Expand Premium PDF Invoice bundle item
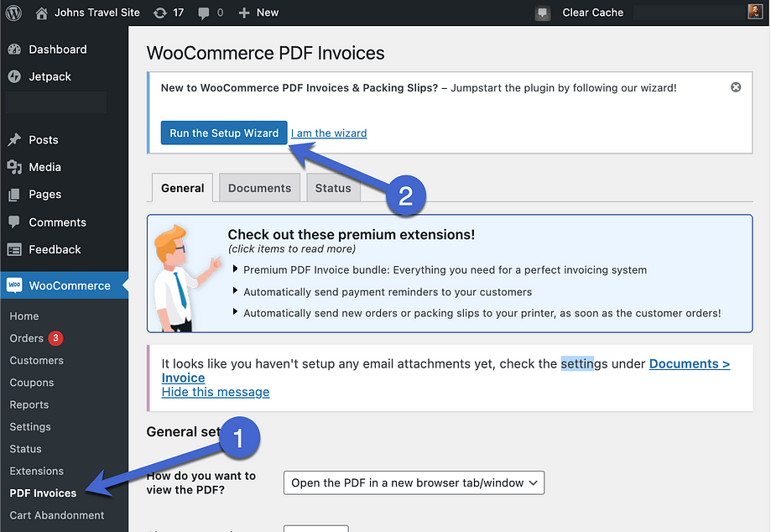The height and width of the screenshot is (532, 771). click(440, 270)
